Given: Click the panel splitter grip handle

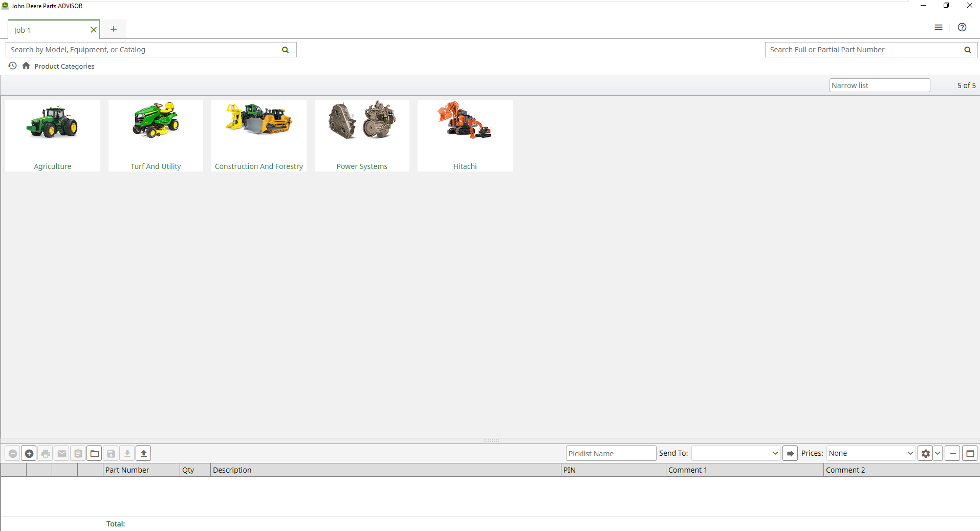Looking at the screenshot, I should click(x=491, y=440).
